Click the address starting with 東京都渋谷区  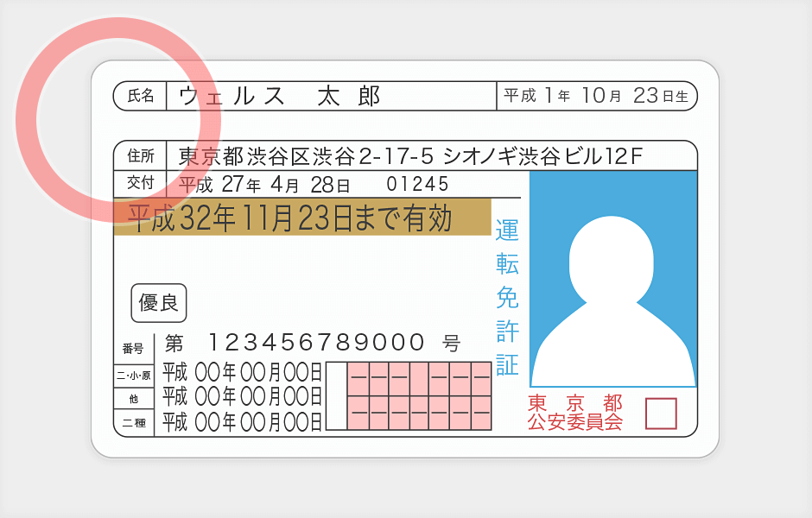[411, 156]
